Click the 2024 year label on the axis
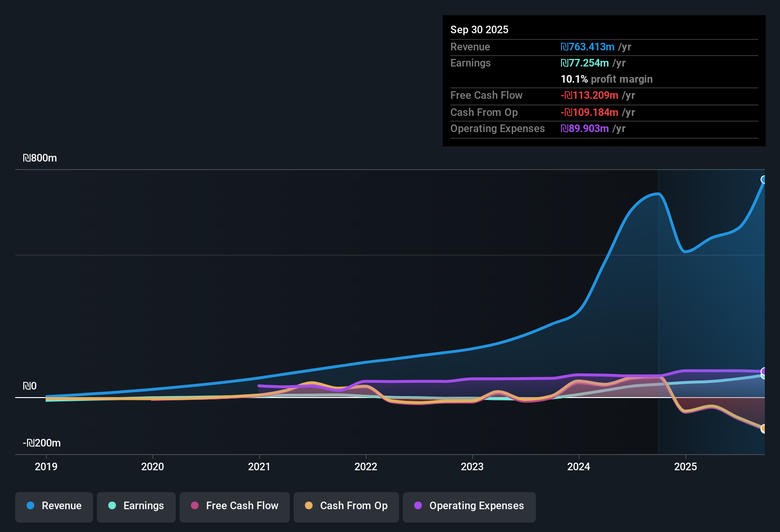The image size is (780, 532). (x=579, y=467)
